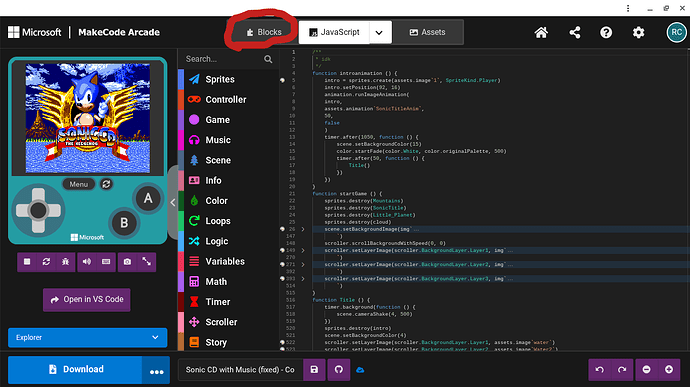Click the 'function startGame' code line

pyautogui.click(x=347, y=193)
